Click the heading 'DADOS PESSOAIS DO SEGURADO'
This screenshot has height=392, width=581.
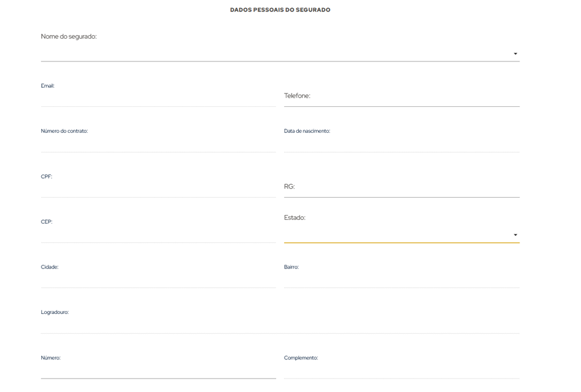point(280,10)
